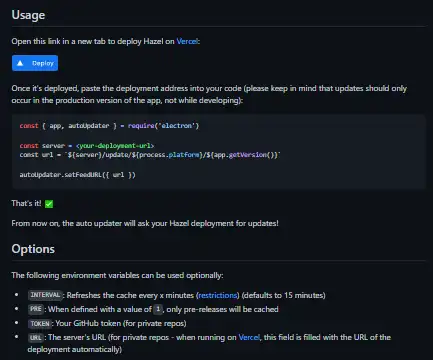Click the sentence 'From now on, the auto updater'

click(x=145, y=223)
